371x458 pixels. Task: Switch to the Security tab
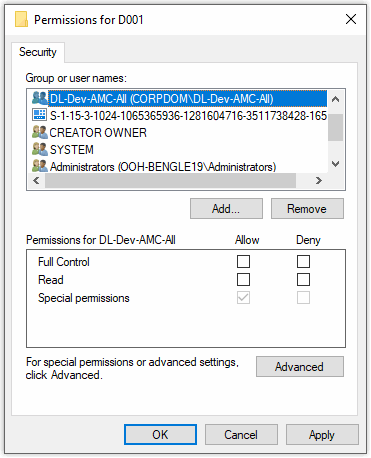pos(38,52)
